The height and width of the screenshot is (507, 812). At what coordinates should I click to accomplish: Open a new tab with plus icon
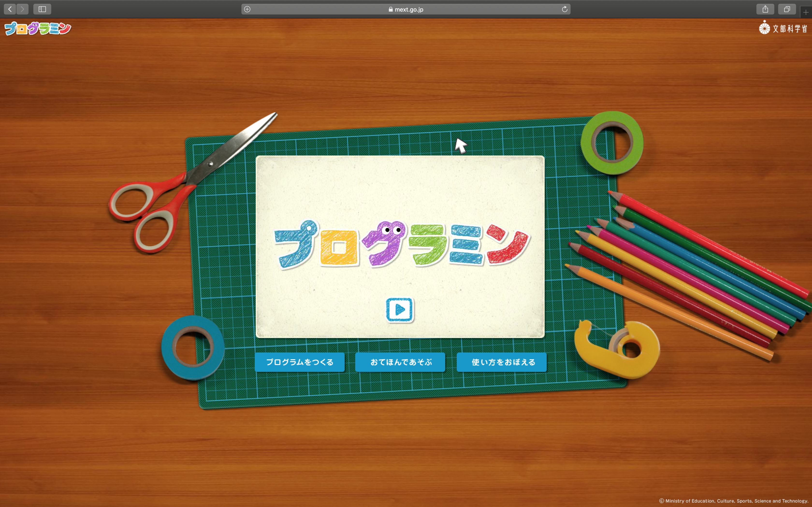806,12
